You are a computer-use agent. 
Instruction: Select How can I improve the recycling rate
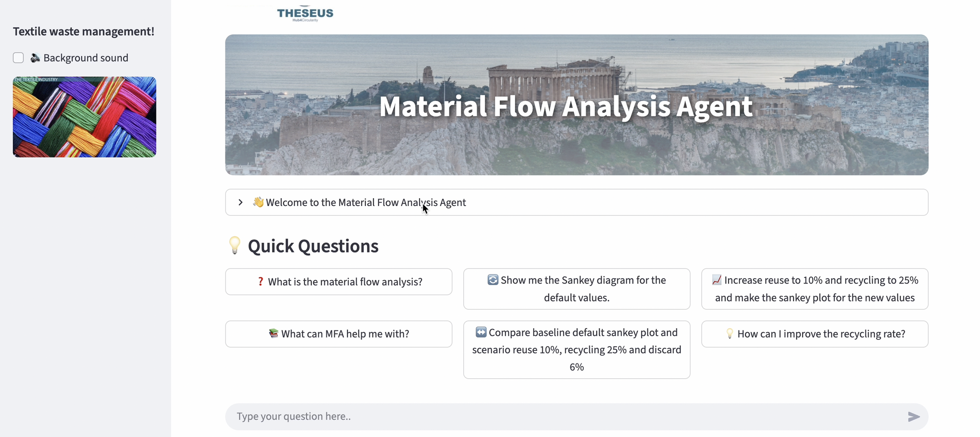pos(815,334)
